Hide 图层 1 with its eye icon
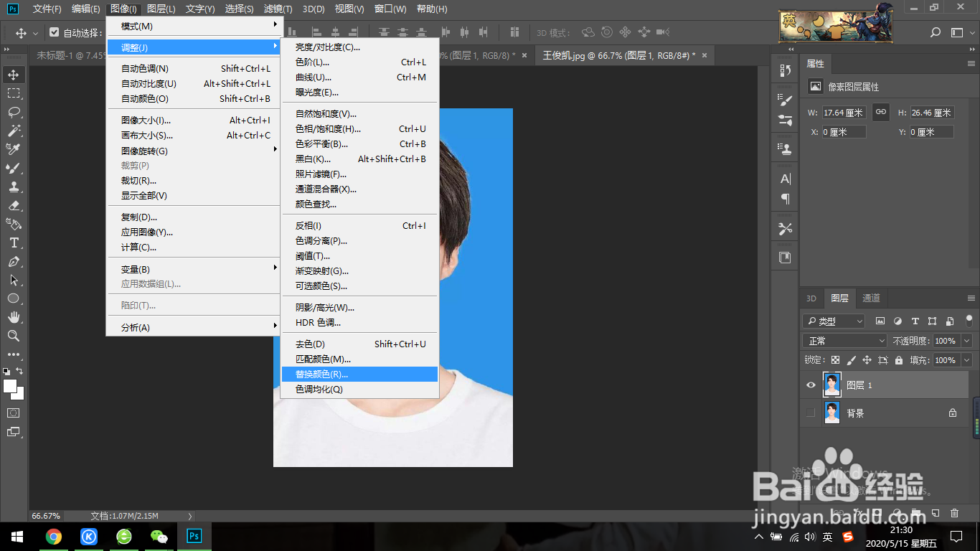The height and width of the screenshot is (551, 980). tap(811, 385)
